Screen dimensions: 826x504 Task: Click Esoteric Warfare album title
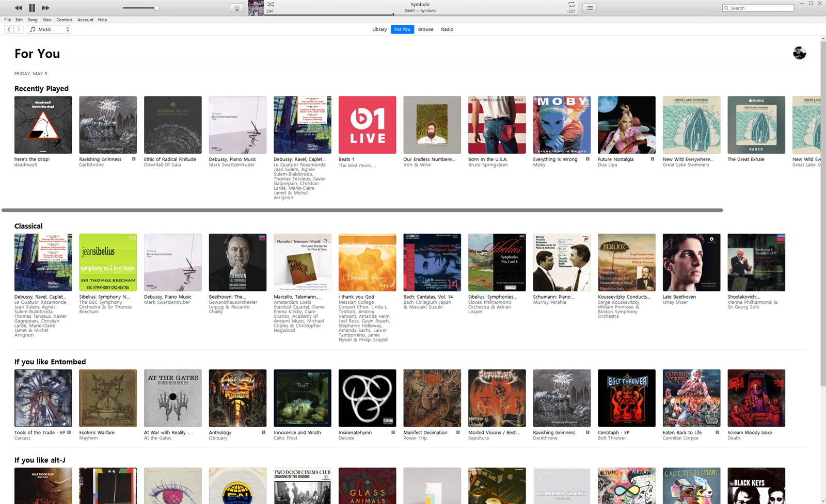[97, 433]
